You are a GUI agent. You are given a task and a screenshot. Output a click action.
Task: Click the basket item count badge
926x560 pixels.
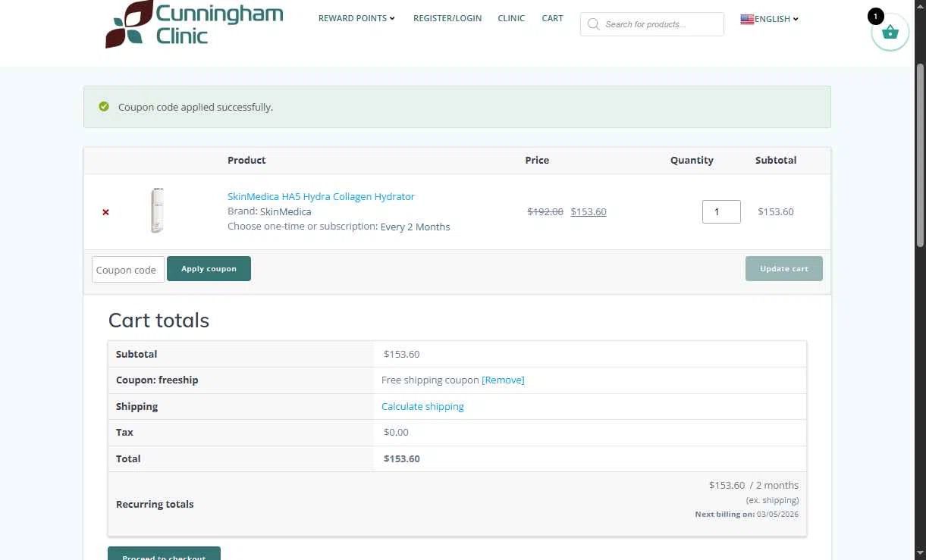tap(875, 16)
